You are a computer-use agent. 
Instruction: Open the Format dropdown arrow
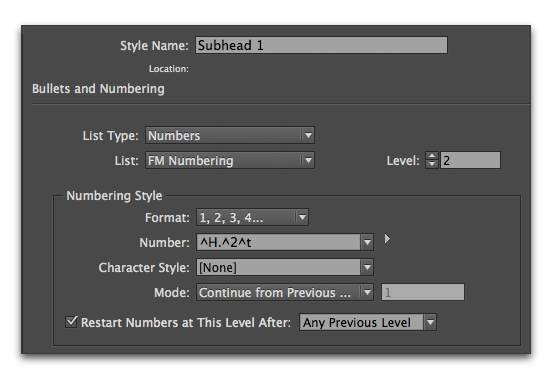coord(302,218)
